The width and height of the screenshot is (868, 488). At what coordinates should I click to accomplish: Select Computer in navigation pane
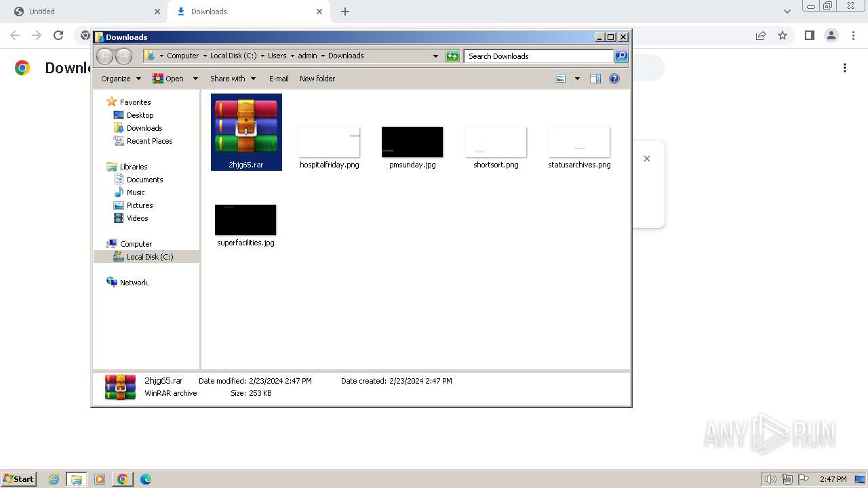(x=136, y=244)
